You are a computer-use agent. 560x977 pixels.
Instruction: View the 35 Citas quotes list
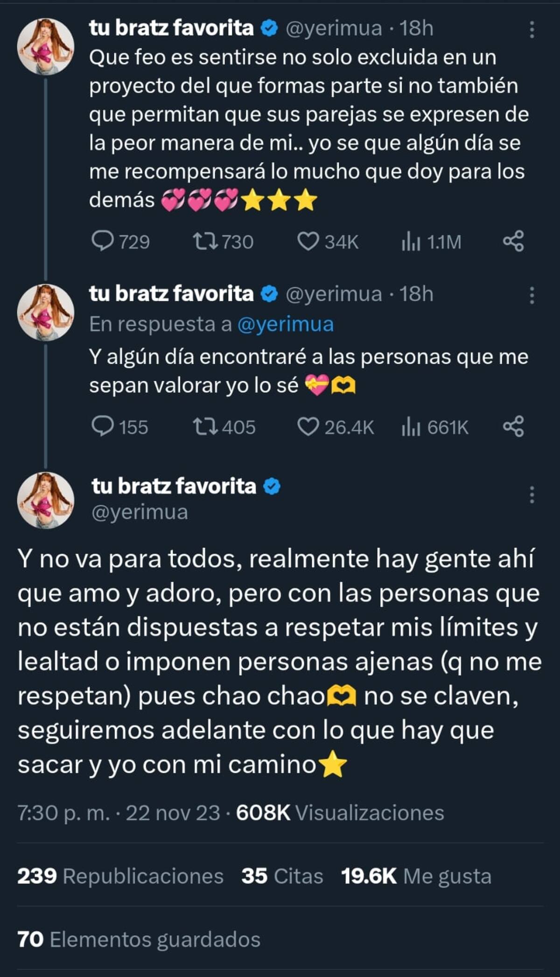coord(282,876)
